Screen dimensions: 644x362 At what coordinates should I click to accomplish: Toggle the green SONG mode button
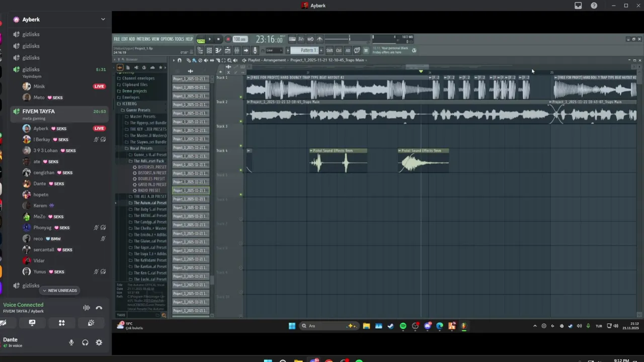[201, 40]
